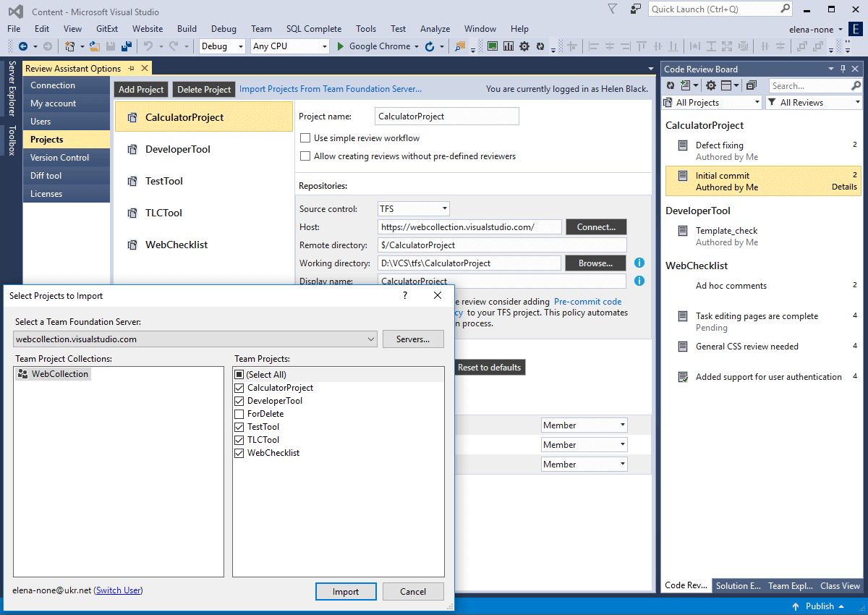Click the collapse all icon in Code Review Board
Image resolution: width=868 pixels, height=615 pixels.
click(x=752, y=86)
